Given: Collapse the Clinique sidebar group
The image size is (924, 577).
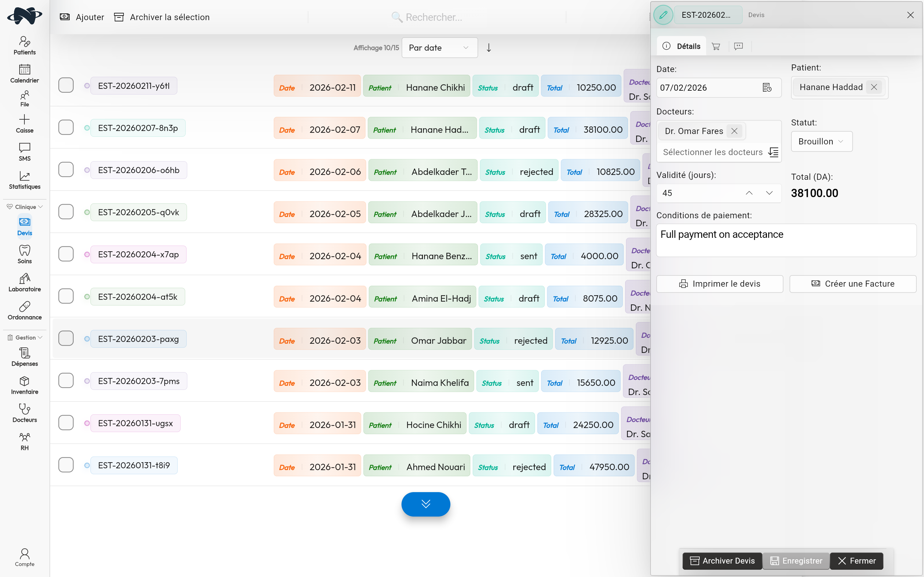Looking at the screenshot, I should pyautogui.click(x=24, y=206).
